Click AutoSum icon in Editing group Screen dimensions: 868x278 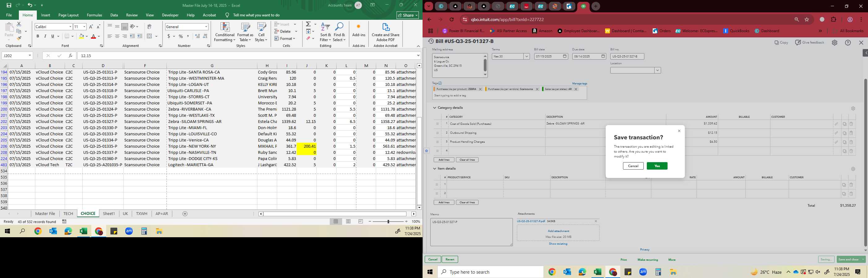click(308, 24)
